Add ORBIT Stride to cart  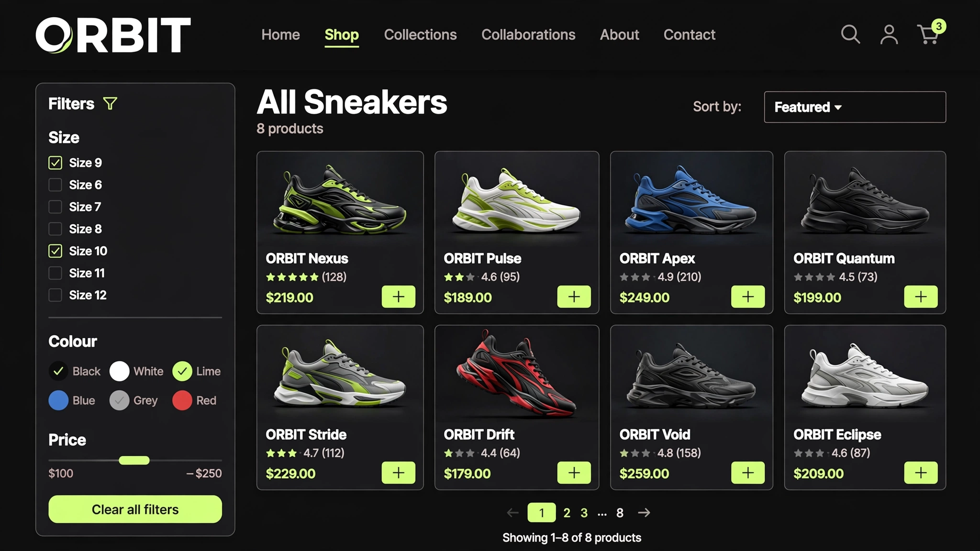[398, 473]
